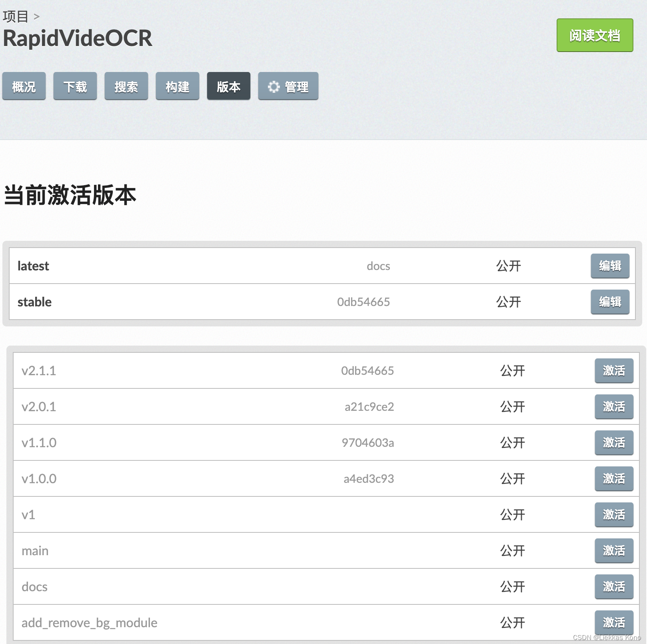This screenshot has width=647, height=644.
Task: Activate the v1 version
Action: tap(614, 515)
